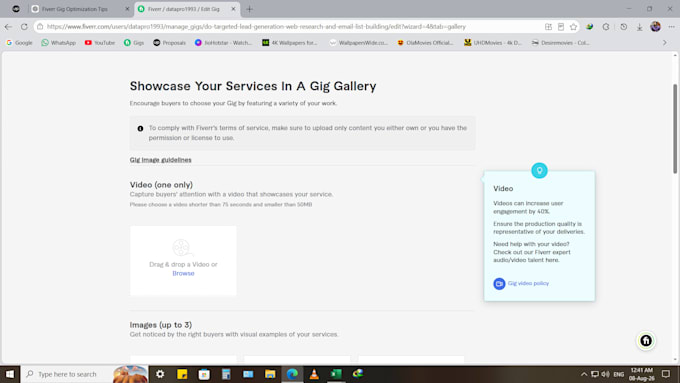The image size is (680, 383).
Task: Open the JioHotstar bookmark
Action: [223, 43]
